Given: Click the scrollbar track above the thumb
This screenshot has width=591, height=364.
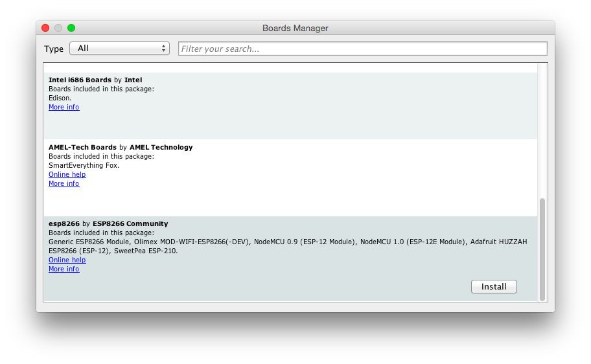Looking at the screenshot, I should tap(542, 130).
